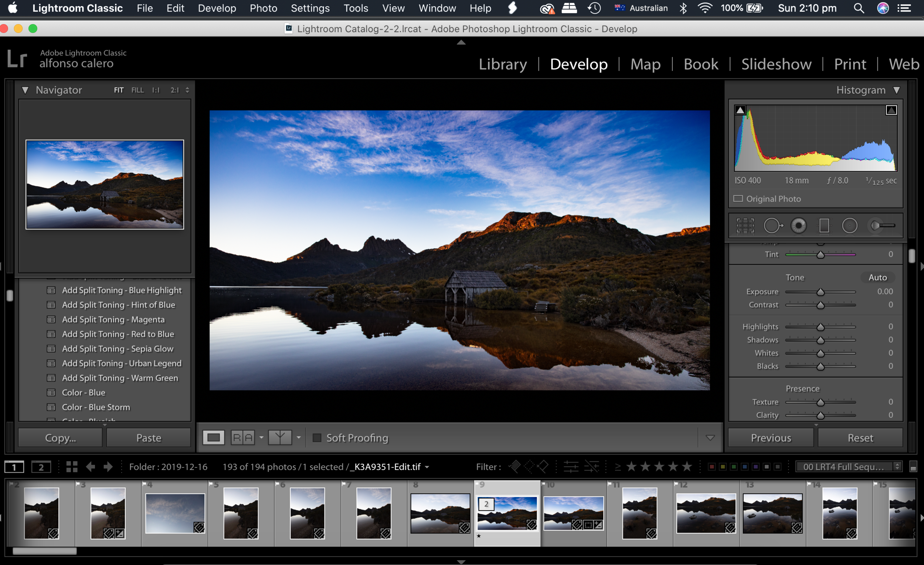
Task: Switch to the Library module
Action: [x=503, y=64]
